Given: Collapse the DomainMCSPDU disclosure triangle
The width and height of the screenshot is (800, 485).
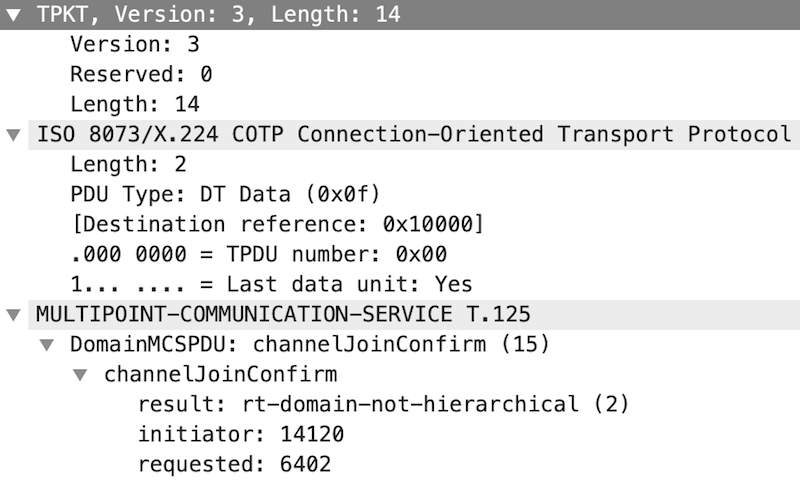Looking at the screenshot, I should pyautogui.click(x=46, y=345).
